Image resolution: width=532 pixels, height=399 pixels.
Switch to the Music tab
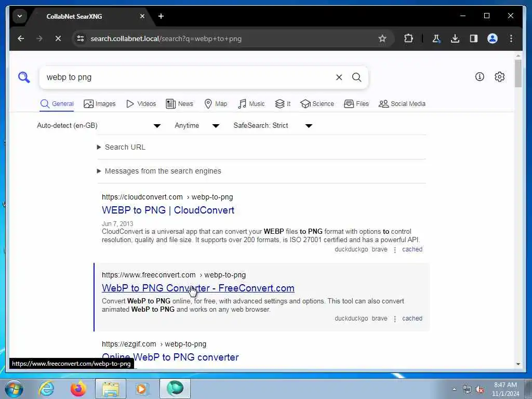pyautogui.click(x=251, y=104)
